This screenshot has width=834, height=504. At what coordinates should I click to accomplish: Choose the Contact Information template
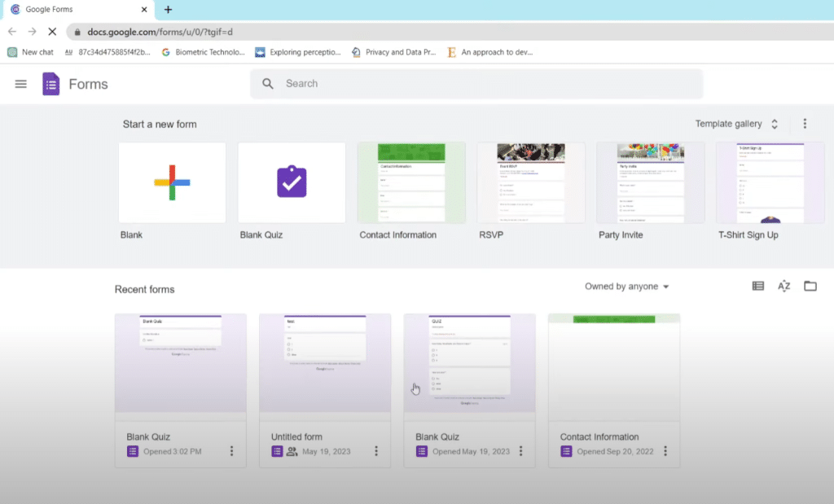pos(411,182)
